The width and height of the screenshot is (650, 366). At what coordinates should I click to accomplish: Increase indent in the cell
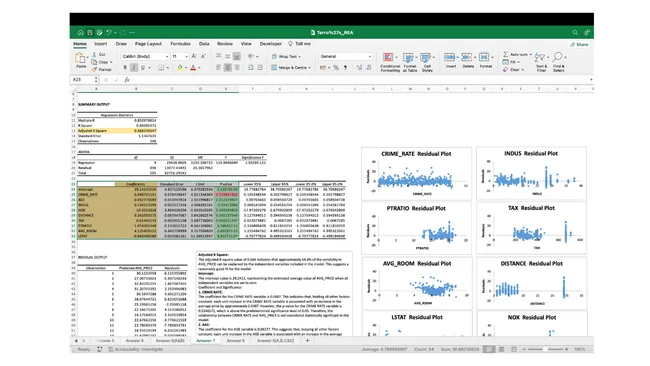click(x=260, y=67)
